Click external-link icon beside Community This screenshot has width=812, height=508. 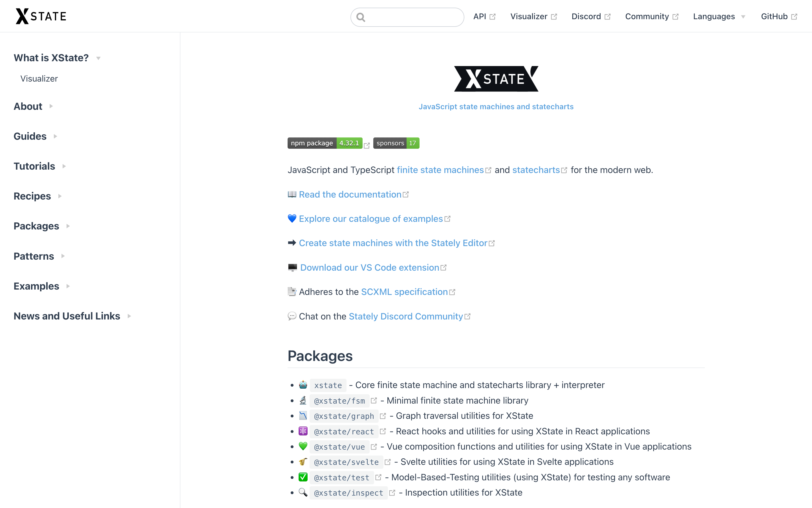[x=676, y=17]
